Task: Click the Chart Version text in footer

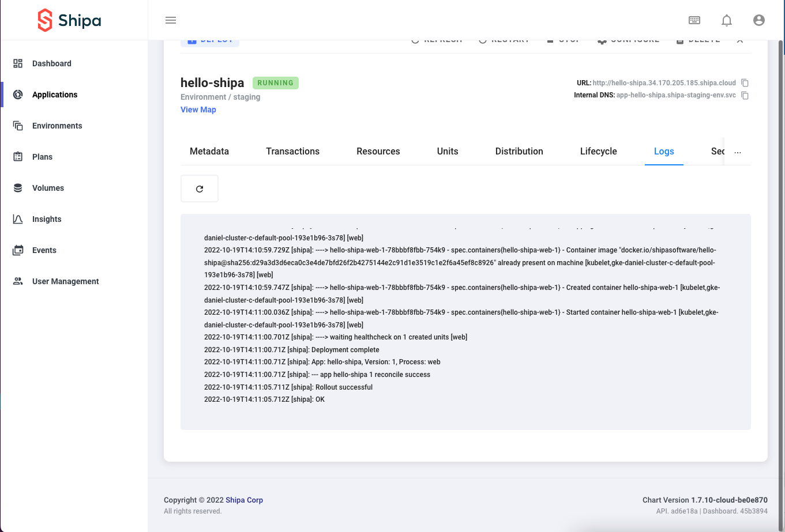Action: click(x=705, y=500)
